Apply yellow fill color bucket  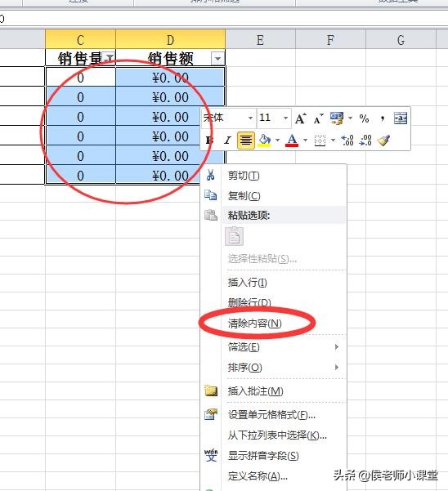[x=265, y=140]
